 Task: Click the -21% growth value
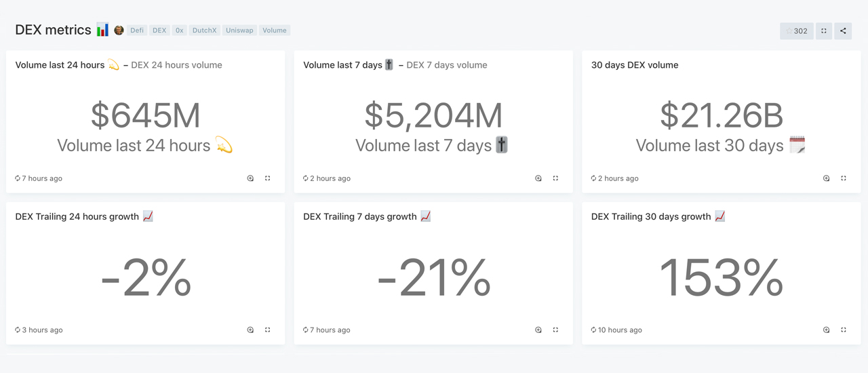click(433, 277)
